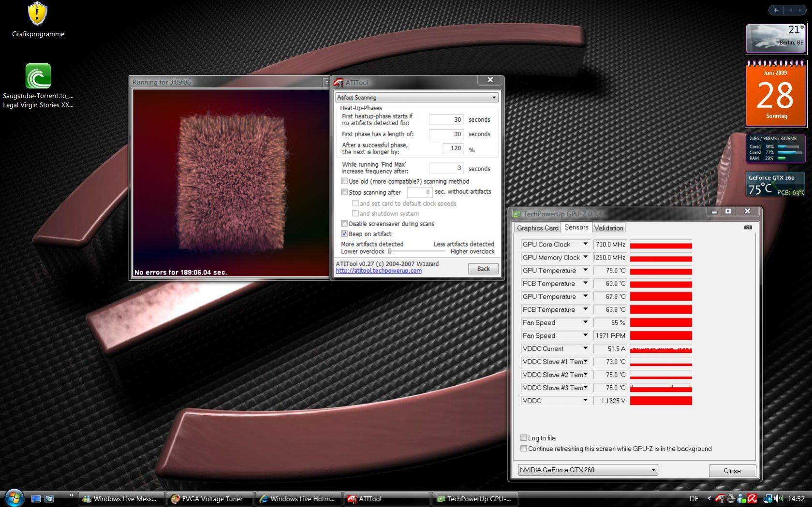The width and height of the screenshot is (812, 507).
Task: Click the volume speaker tray icon
Action: [779, 498]
